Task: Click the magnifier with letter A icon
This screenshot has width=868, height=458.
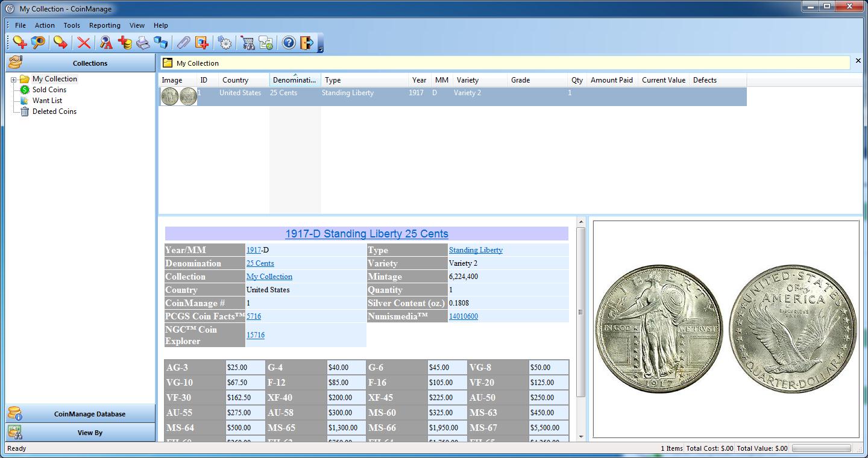Action: [106, 43]
